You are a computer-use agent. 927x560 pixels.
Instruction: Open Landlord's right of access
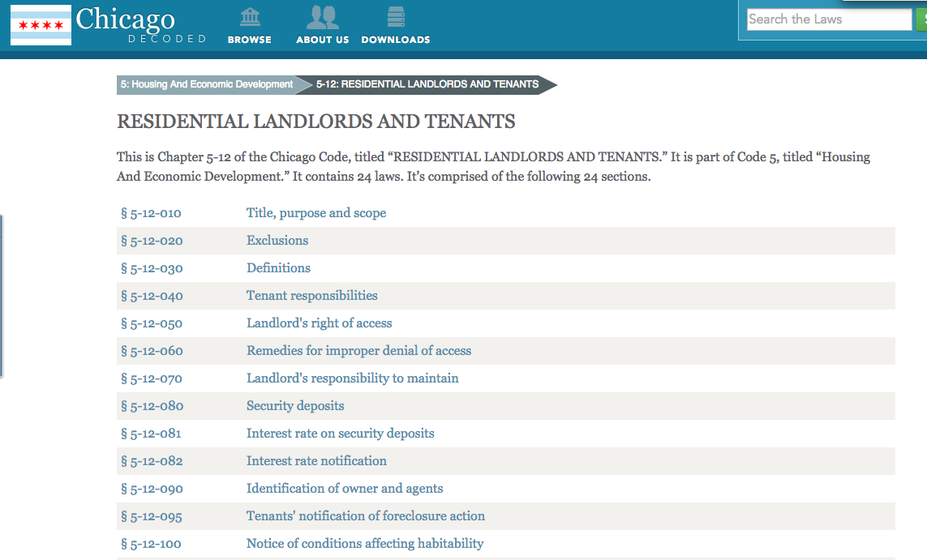point(319,323)
